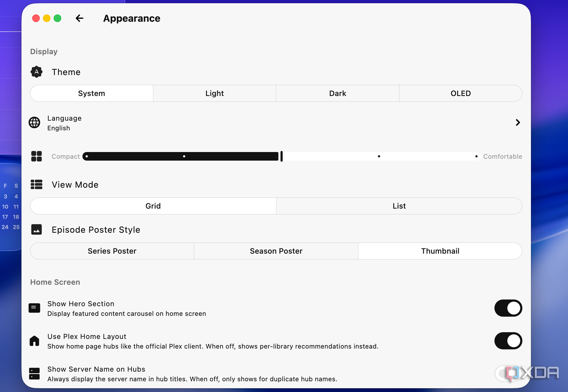Click the density grid icon

pyautogui.click(x=37, y=156)
